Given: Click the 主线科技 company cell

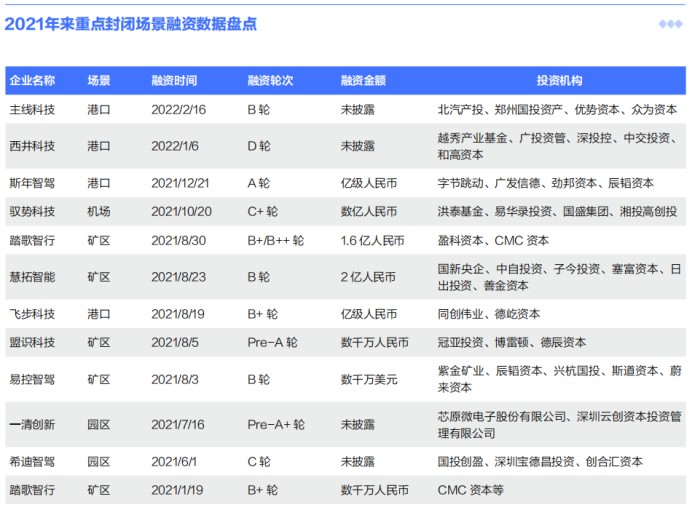Looking at the screenshot, I should pos(32,109).
